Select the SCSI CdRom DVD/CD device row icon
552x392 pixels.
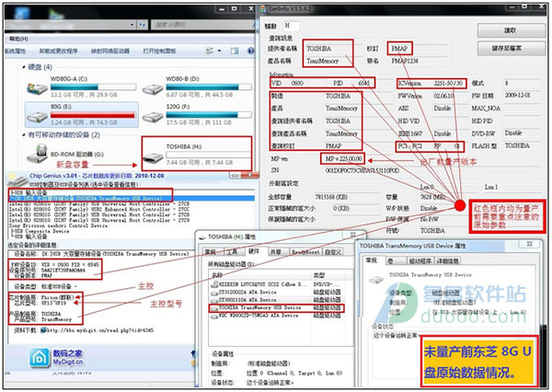click(x=214, y=284)
